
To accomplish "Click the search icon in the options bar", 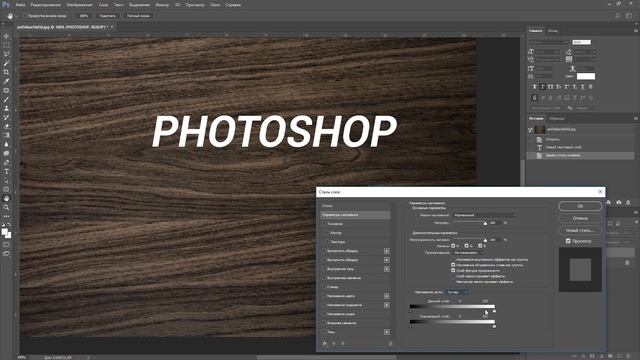I will (x=618, y=16).
